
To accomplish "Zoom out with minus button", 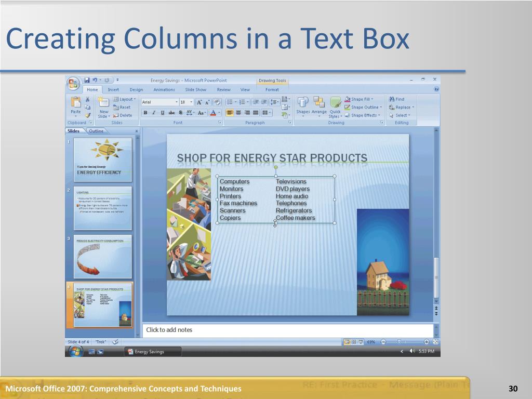I will click(x=383, y=342).
